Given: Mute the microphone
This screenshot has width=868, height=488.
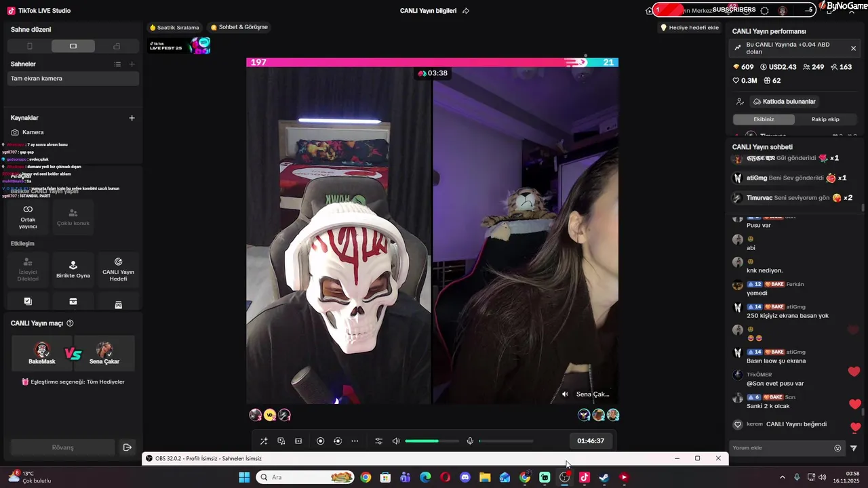Looking at the screenshot, I should coord(470,441).
